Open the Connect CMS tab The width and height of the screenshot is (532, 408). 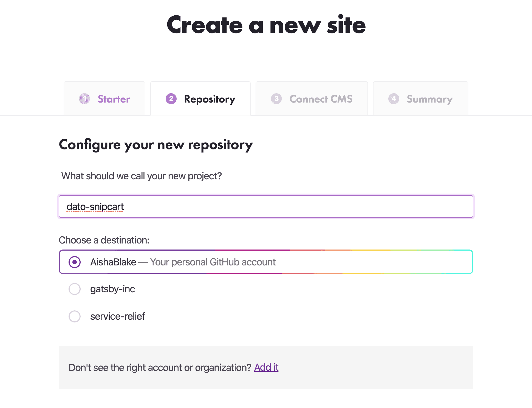[x=321, y=99]
